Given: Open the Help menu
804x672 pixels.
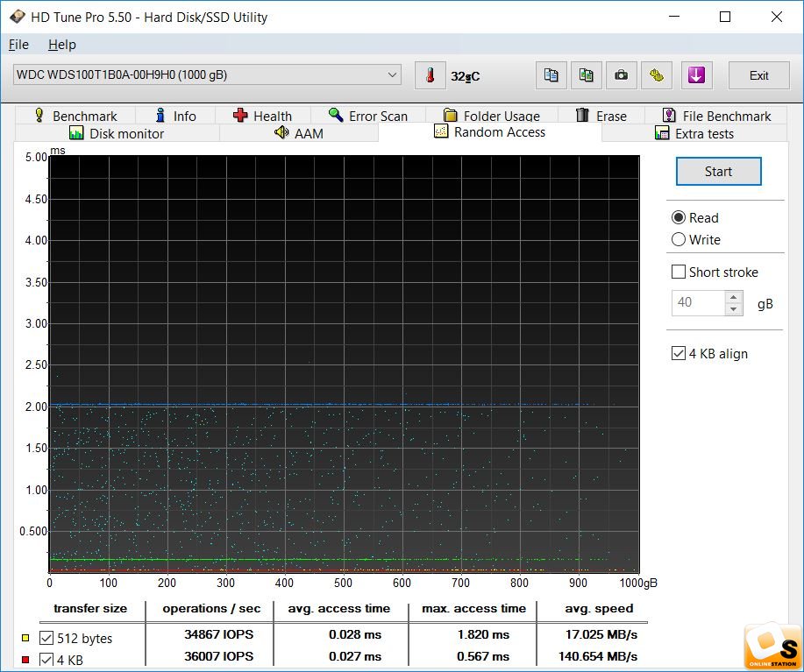Looking at the screenshot, I should point(62,45).
